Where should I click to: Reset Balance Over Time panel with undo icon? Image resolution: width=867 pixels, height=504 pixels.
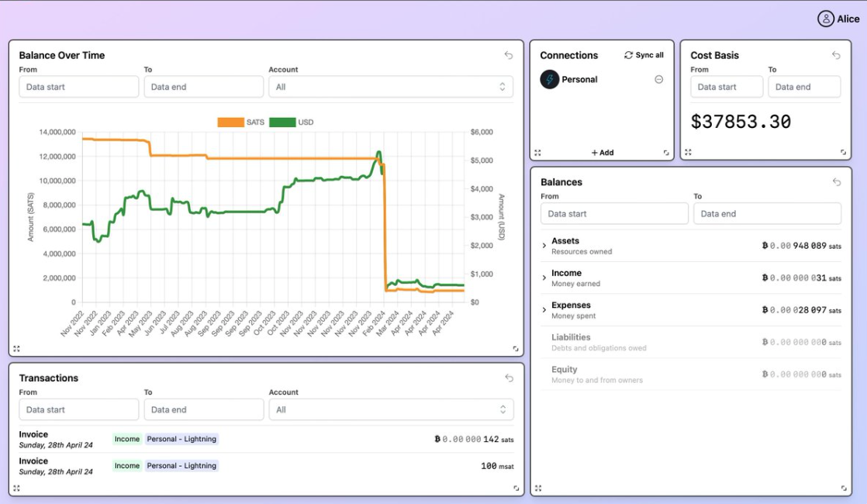509,55
